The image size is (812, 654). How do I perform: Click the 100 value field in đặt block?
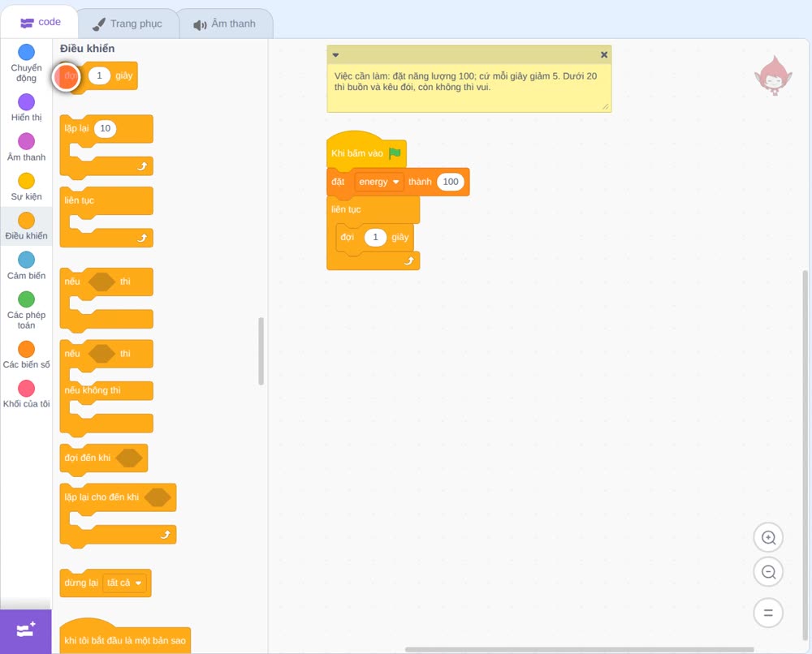451,182
